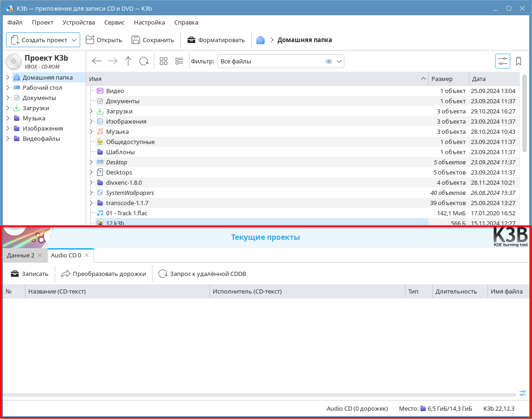Sort files by the Размер column
The width and height of the screenshot is (532, 419).
pyautogui.click(x=448, y=79)
